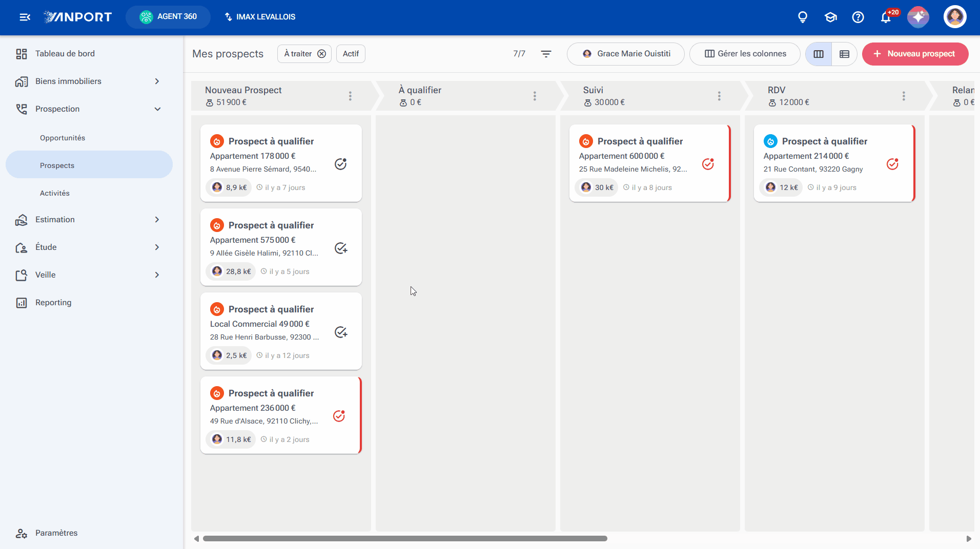
Task: Click the 12 k€ commission chip
Action: click(782, 187)
